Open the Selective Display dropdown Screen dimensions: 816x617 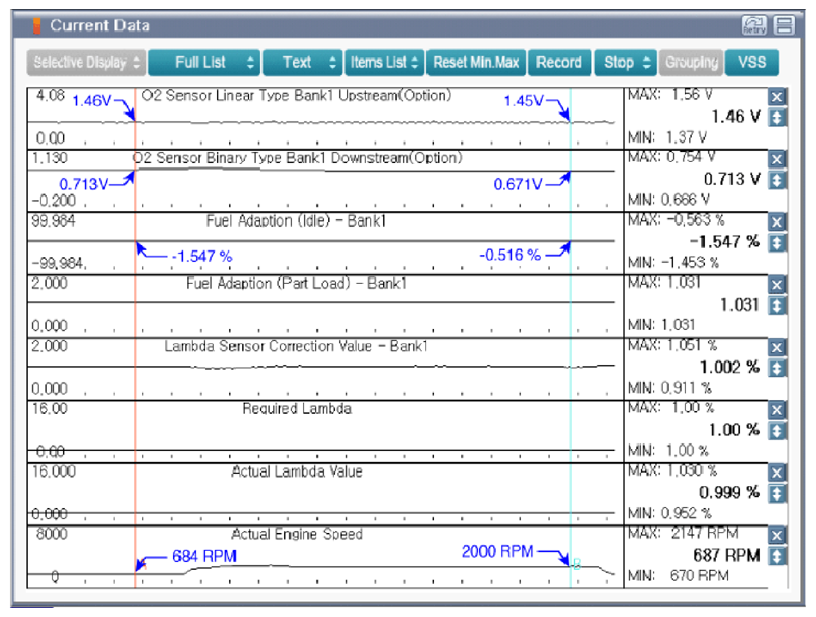click(88, 62)
